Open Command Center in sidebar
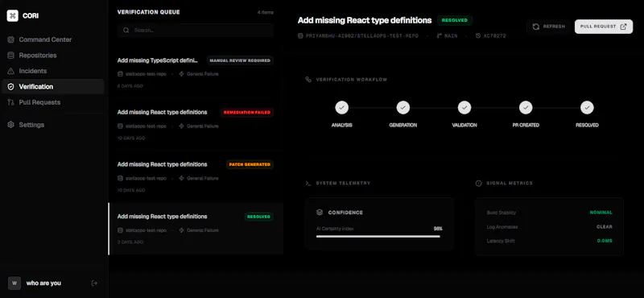 (53, 40)
